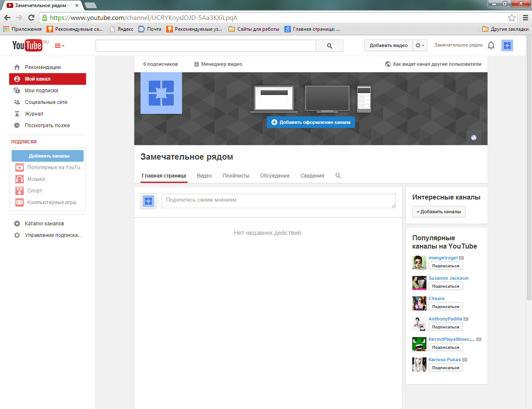This screenshot has height=409, width=532.
Task: Open Менеджер видео
Action: (x=218, y=64)
